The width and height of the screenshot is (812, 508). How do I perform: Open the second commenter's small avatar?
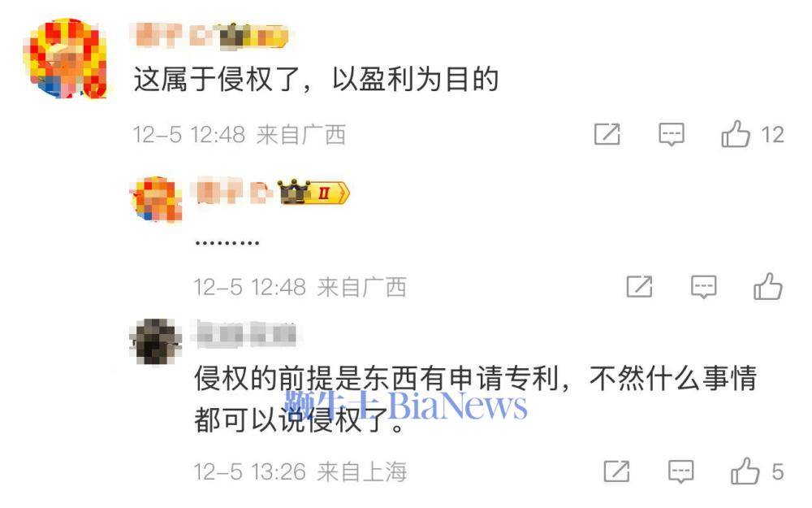pos(155,199)
